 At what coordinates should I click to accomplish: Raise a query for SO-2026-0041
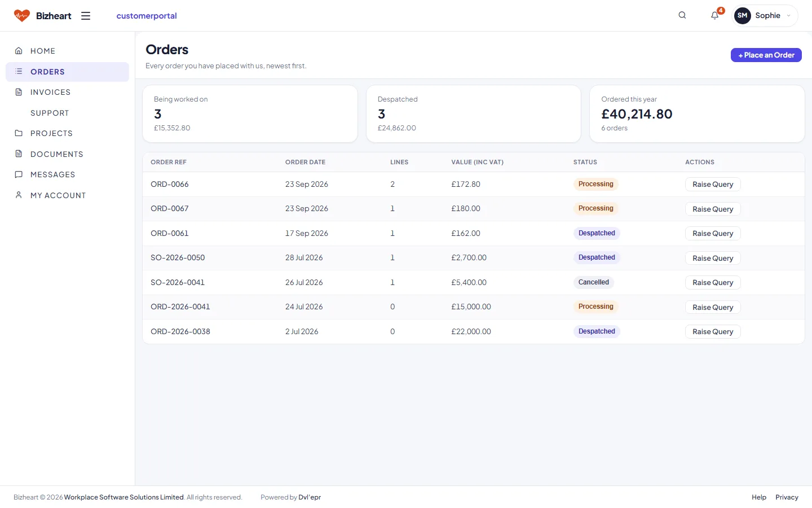[x=713, y=283]
